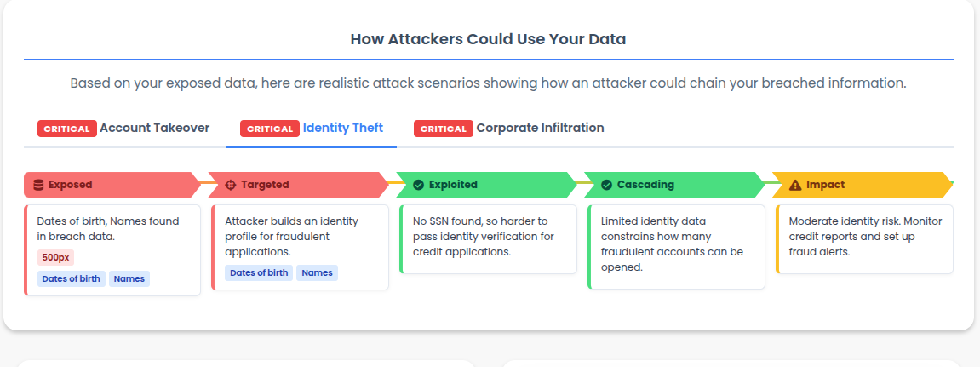Click the 'Moderate identity risk' Impact card

864,238
